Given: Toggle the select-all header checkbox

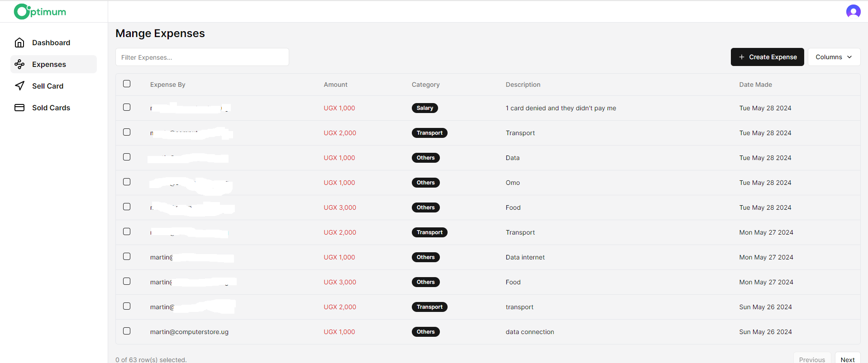Looking at the screenshot, I should click(127, 84).
